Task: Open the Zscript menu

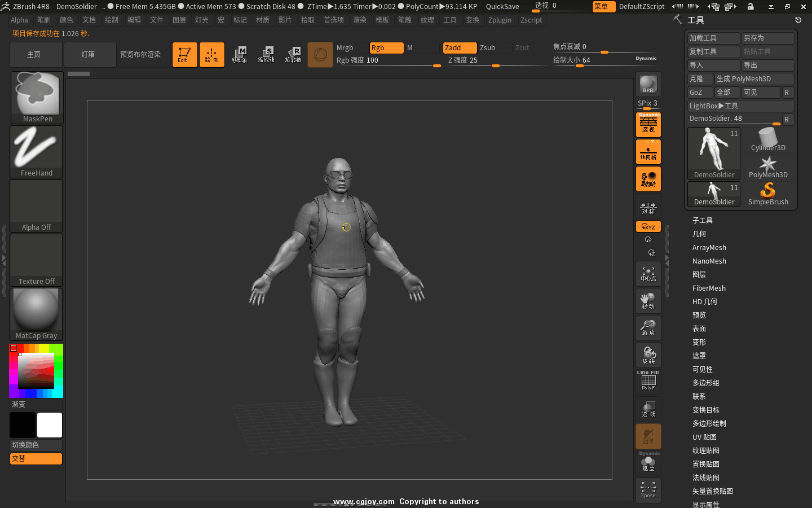Action: pos(531,20)
